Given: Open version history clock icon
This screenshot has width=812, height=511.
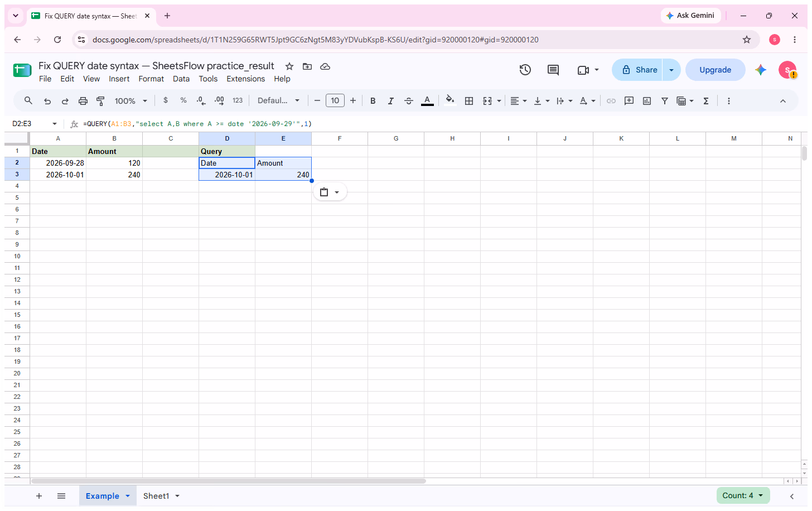Looking at the screenshot, I should (x=525, y=70).
